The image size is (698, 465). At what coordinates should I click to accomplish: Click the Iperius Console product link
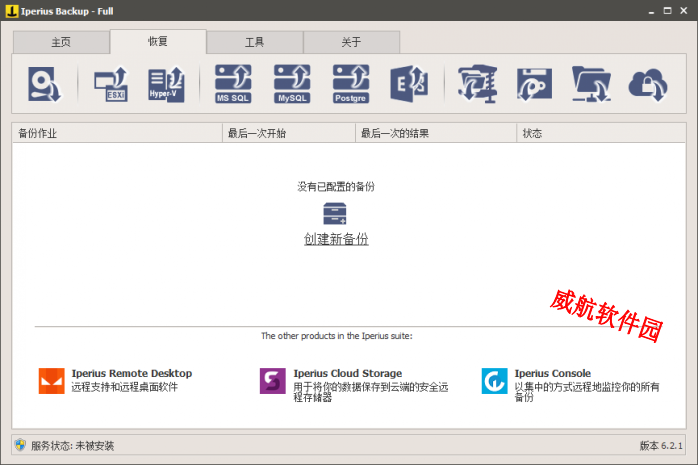[552, 373]
